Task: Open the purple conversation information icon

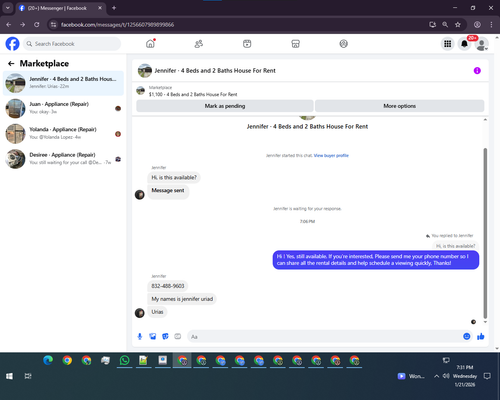Action: (477, 71)
